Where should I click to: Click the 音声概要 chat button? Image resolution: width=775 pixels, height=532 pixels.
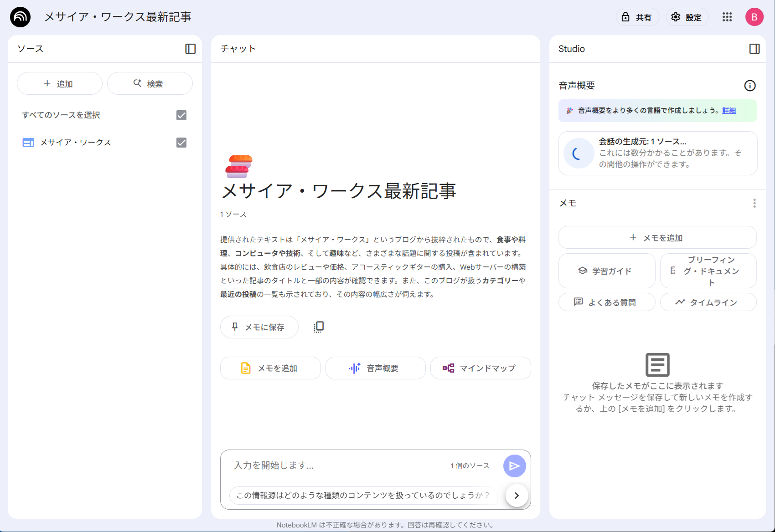point(376,368)
